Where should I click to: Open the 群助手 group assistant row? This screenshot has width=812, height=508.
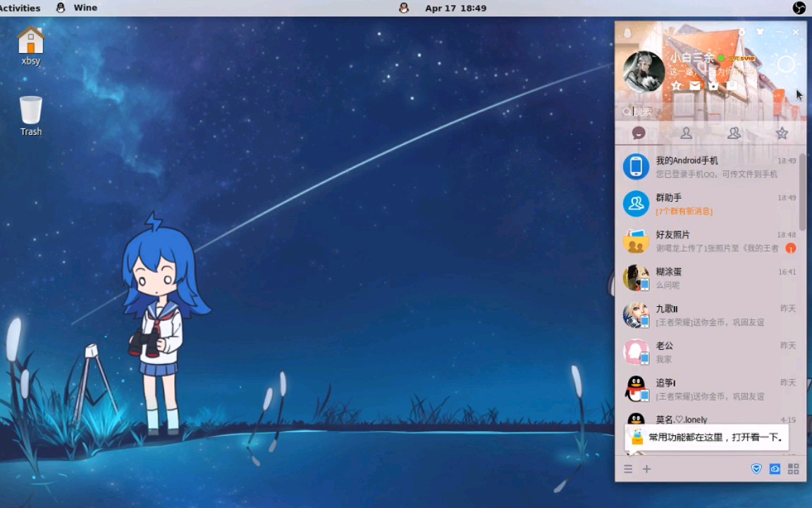tap(708, 204)
